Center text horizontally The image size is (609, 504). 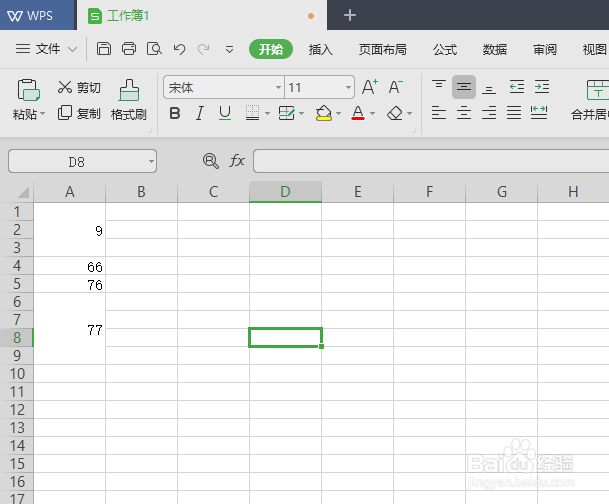click(x=464, y=113)
